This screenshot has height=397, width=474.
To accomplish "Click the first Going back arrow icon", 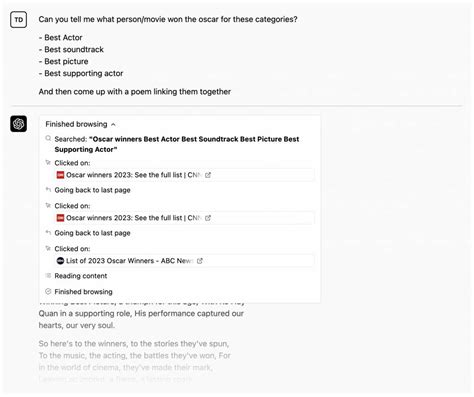I will pos(48,190).
